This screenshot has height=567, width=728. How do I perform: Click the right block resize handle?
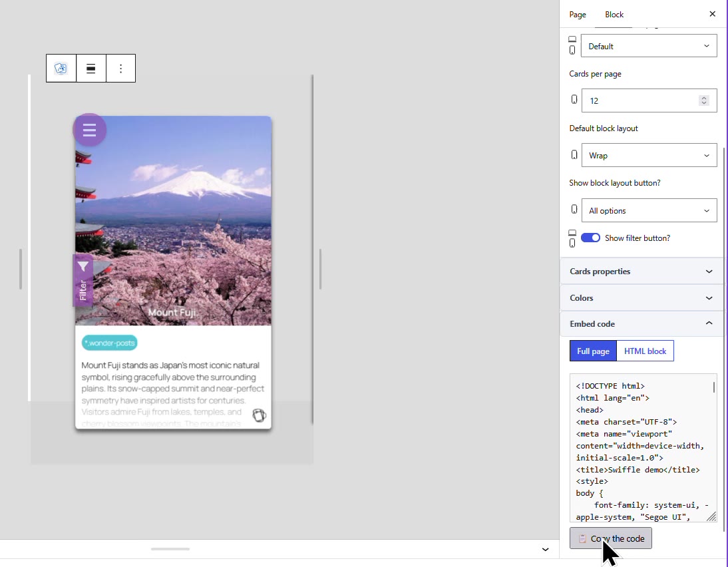(x=320, y=270)
